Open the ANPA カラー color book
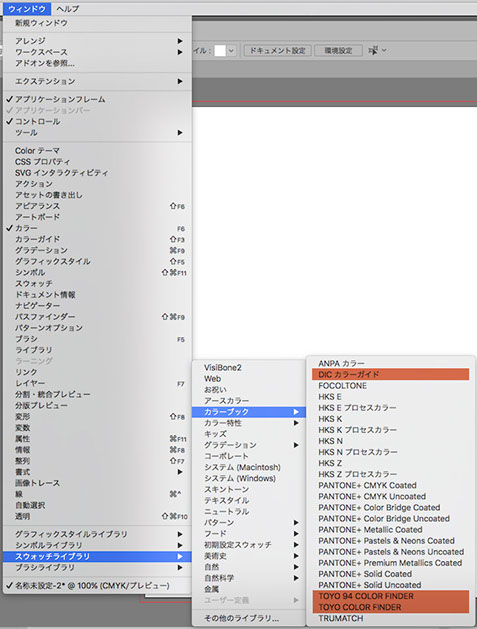The width and height of the screenshot is (477, 629). tap(390, 363)
